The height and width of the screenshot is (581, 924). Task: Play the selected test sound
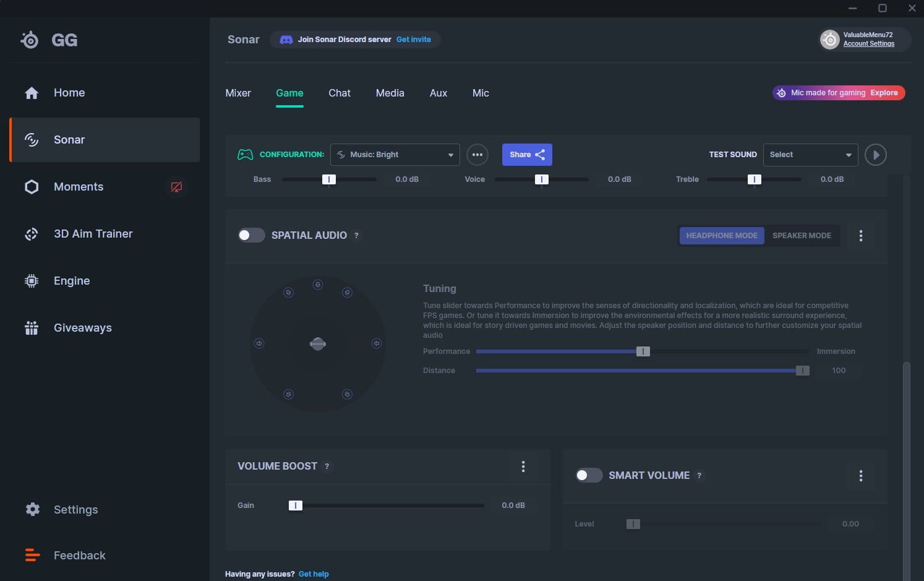click(875, 155)
